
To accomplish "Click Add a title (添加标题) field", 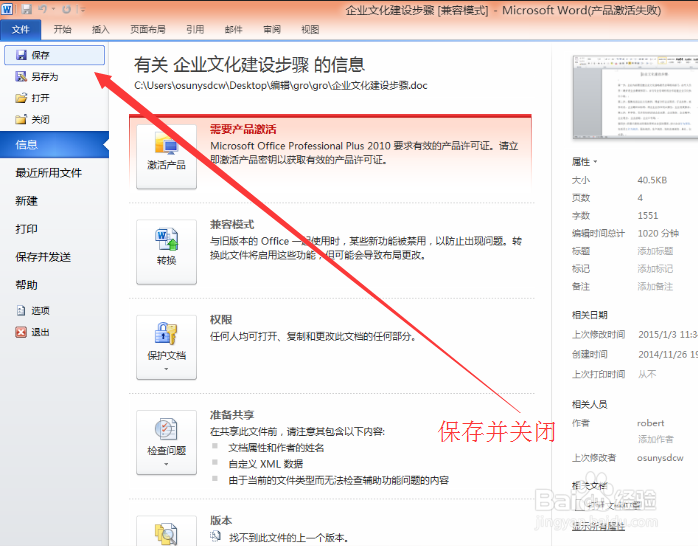I will click(655, 251).
